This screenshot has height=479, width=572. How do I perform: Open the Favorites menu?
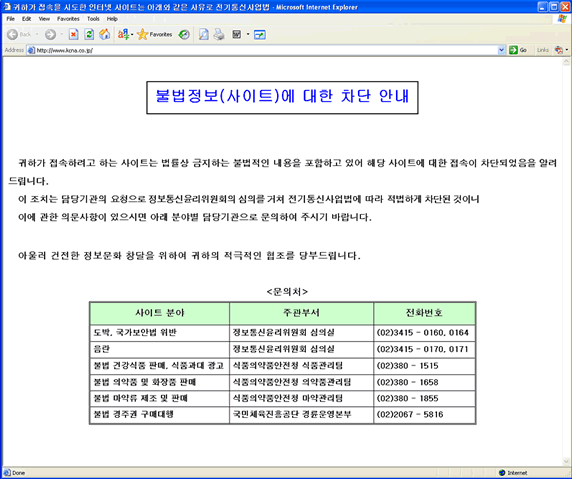pyautogui.click(x=68, y=19)
